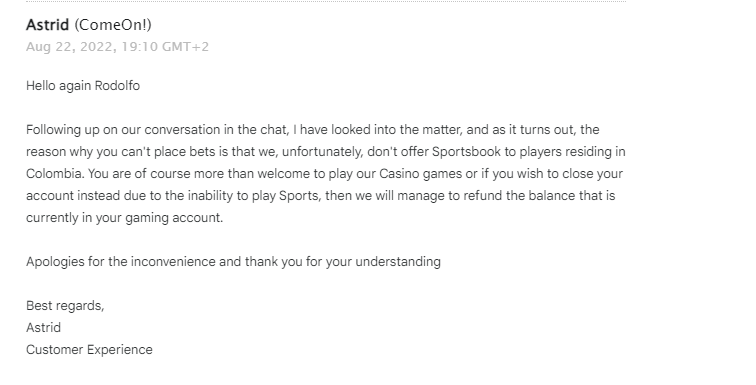Click the 'Customer Experience' signature title

pyautogui.click(x=89, y=350)
